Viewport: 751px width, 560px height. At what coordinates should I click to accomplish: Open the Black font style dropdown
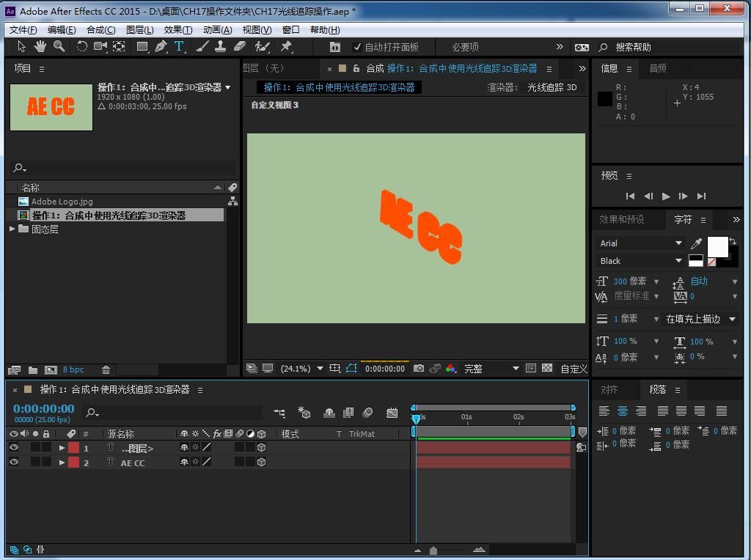640,261
